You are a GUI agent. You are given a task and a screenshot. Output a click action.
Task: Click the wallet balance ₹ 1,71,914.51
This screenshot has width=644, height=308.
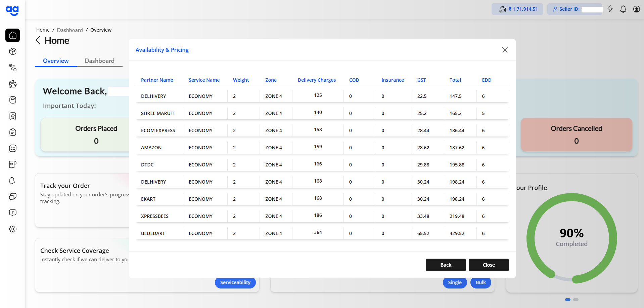[x=517, y=9]
